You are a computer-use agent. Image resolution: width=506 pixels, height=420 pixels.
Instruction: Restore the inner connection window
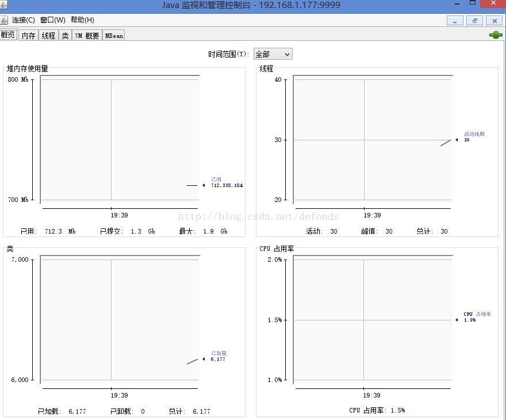(x=475, y=21)
